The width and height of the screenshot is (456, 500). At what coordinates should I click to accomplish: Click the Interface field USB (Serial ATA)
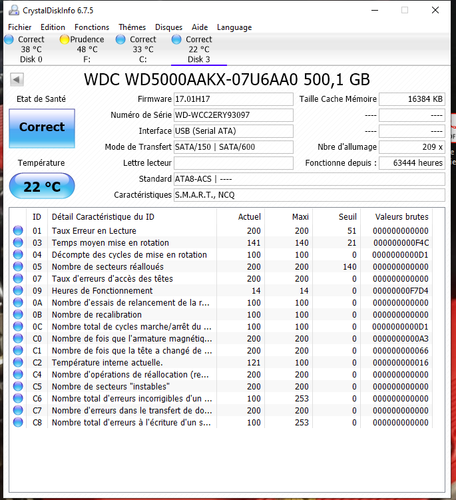(x=233, y=131)
